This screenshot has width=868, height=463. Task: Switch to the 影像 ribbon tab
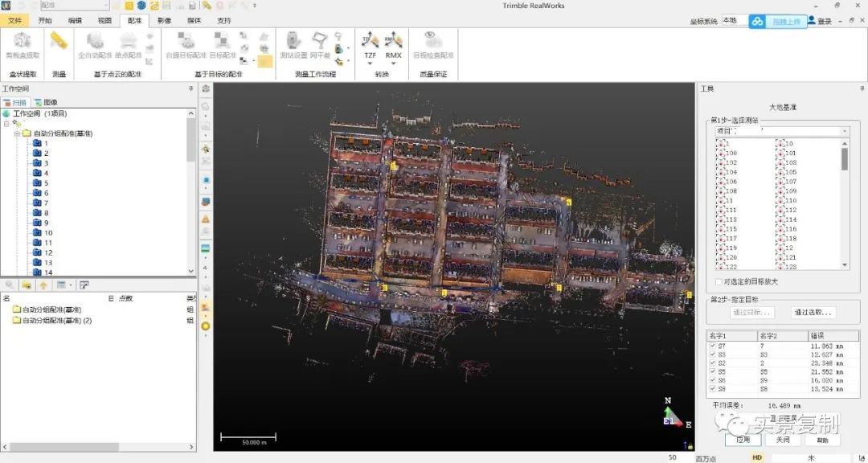[x=165, y=20]
